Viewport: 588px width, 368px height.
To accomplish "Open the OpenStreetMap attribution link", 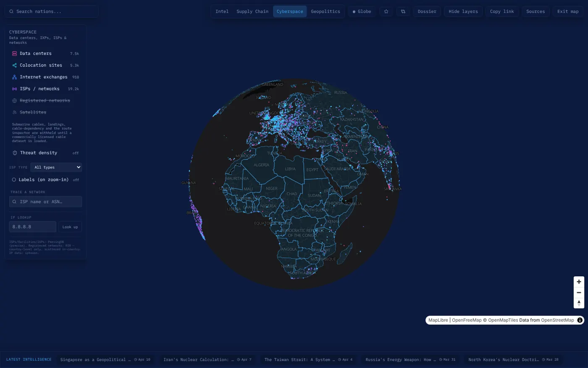I will pyautogui.click(x=557, y=320).
